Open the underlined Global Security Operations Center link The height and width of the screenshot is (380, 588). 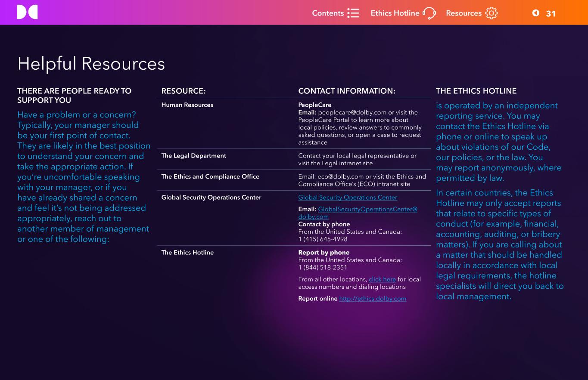[x=348, y=198]
